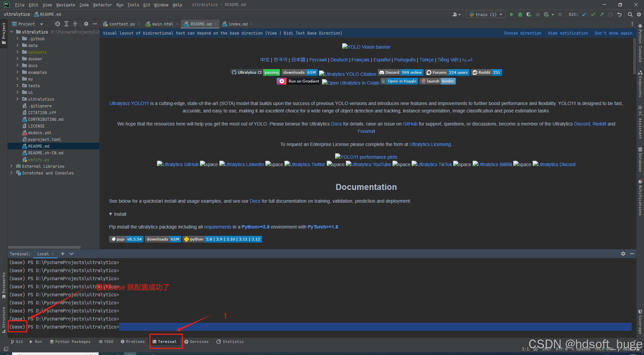Hide the Terminal panel with minus icon
644x355 pixels.
click(632, 254)
